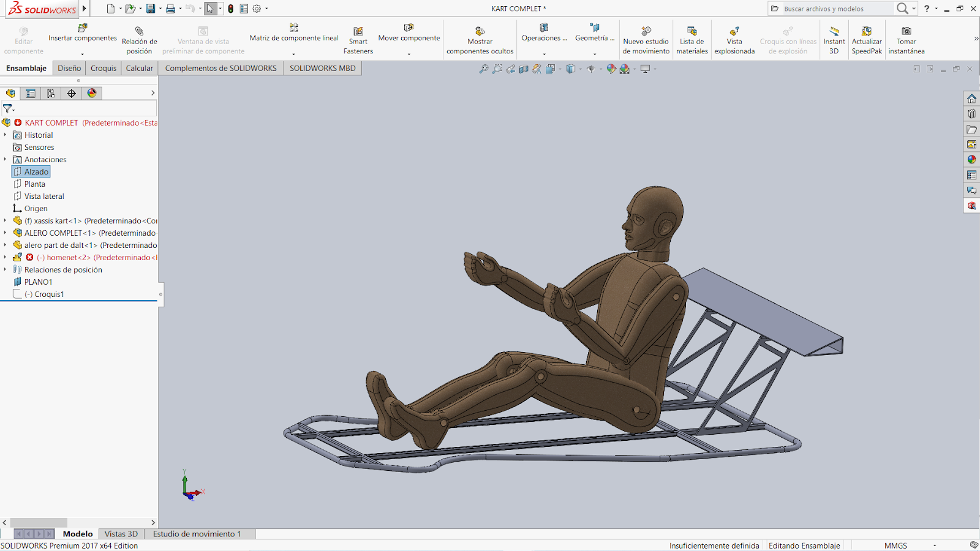980x551 pixels.
Task: Expand the homenet<2> component node
Action: 6,257
